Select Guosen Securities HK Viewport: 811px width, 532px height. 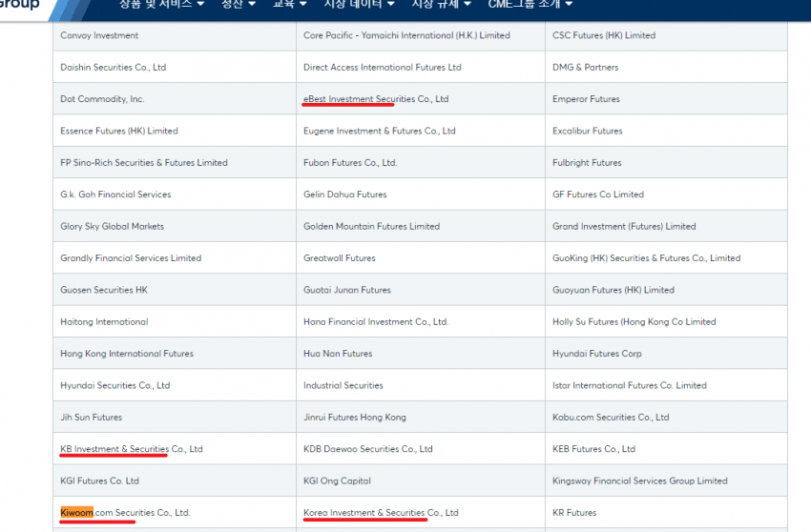(103, 290)
